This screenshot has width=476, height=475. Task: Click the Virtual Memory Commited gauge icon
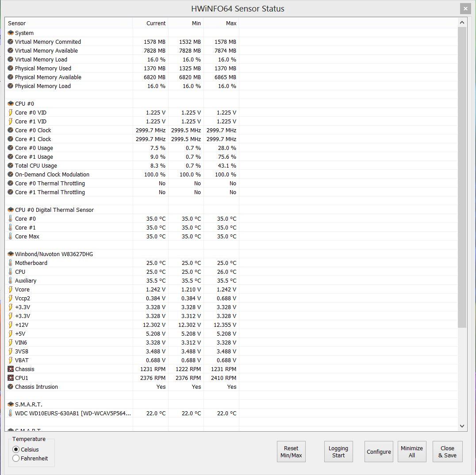tap(10, 42)
